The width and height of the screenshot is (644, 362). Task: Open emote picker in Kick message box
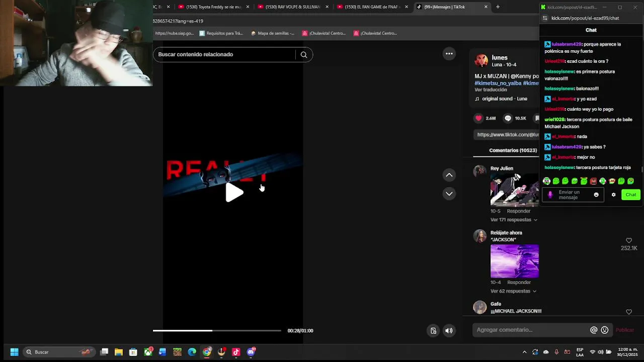596,195
